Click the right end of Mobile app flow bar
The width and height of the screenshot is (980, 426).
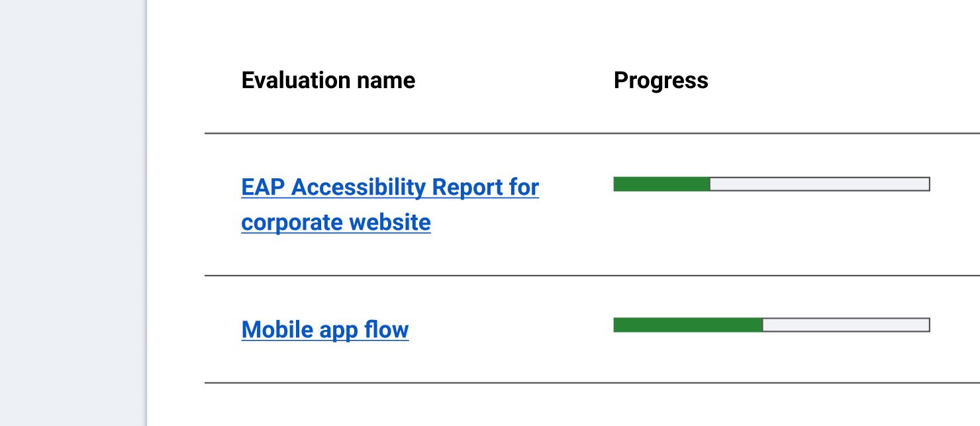click(x=927, y=325)
